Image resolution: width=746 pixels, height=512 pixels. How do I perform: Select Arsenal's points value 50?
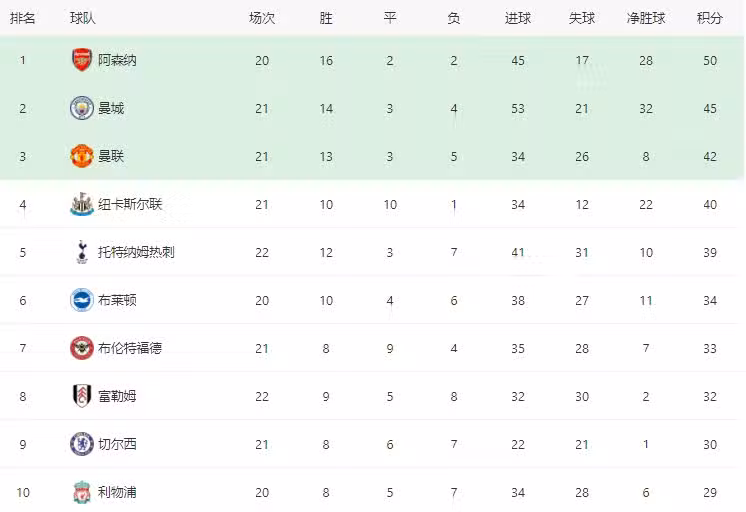(710, 60)
